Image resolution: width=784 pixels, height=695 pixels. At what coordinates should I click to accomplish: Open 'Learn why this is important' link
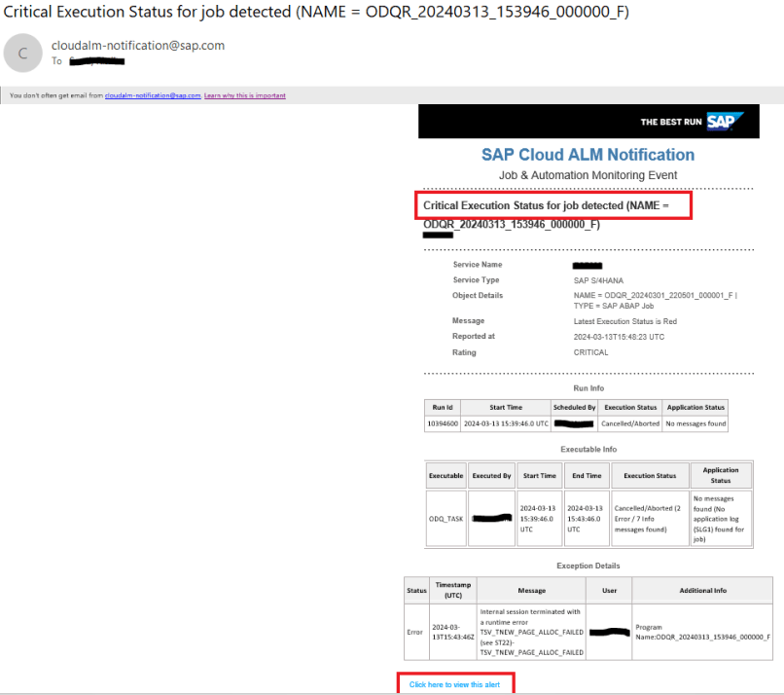point(244,95)
